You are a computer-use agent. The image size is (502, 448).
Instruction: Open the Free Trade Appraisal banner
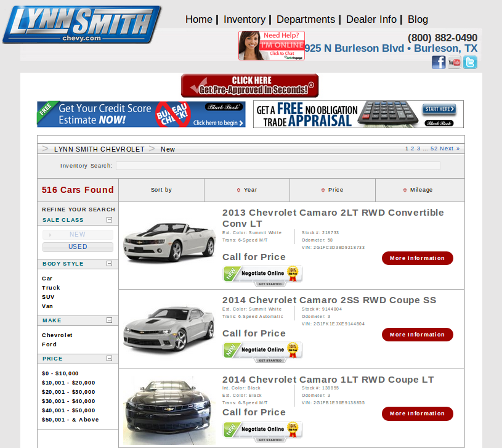pyautogui.click(x=358, y=115)
